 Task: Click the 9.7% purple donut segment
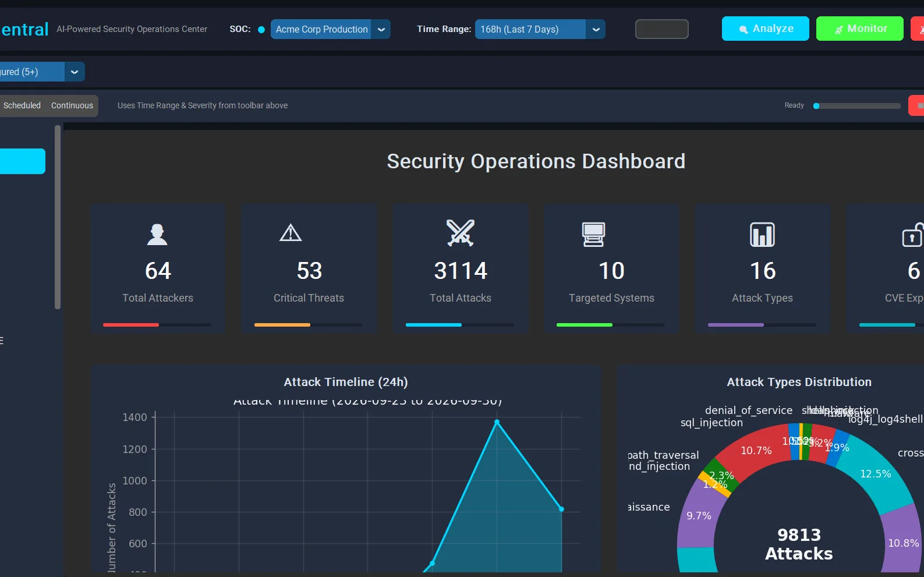[699, 516]
